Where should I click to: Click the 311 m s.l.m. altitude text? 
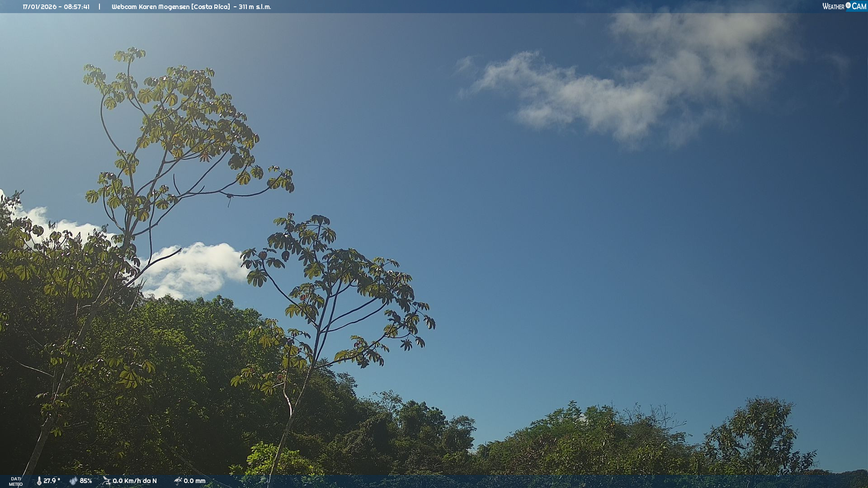pyautogui.click(x=255, y=7)
